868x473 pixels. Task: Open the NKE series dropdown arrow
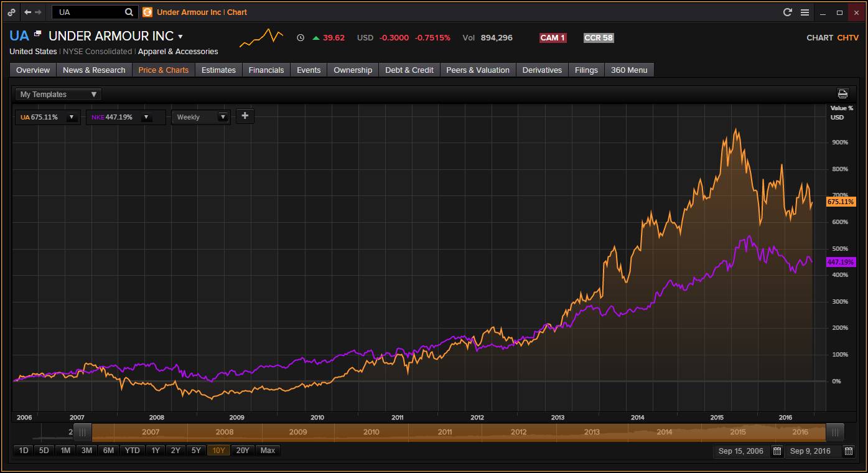(146, 117)
